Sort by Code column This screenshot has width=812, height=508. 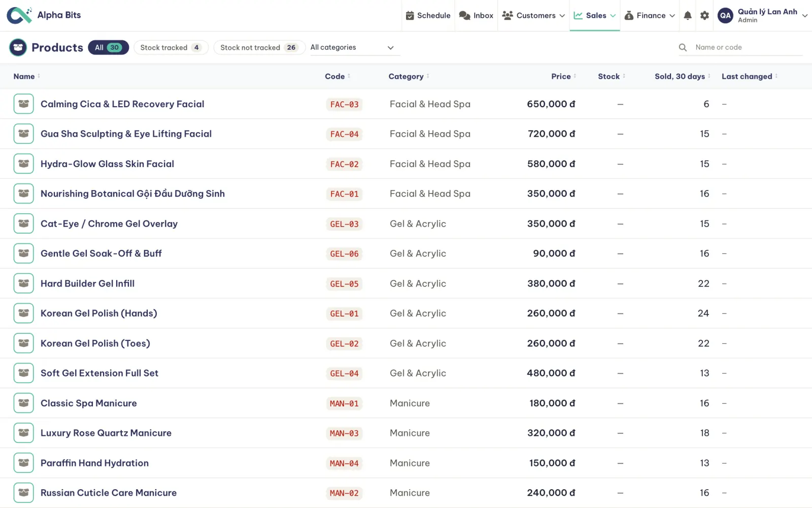click(337, 76)
